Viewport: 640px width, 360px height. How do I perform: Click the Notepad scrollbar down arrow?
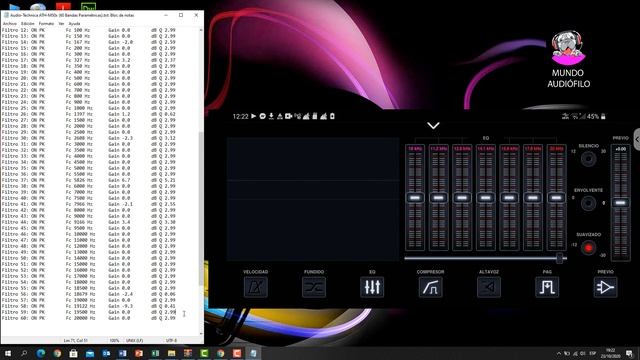(201, 333)
